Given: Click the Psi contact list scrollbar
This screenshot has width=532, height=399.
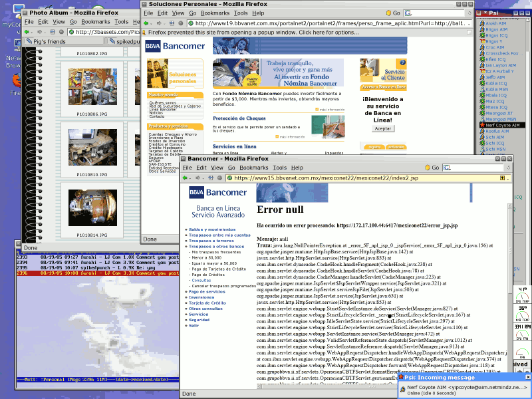Looking at the screenshot, I should coord(529,86).
